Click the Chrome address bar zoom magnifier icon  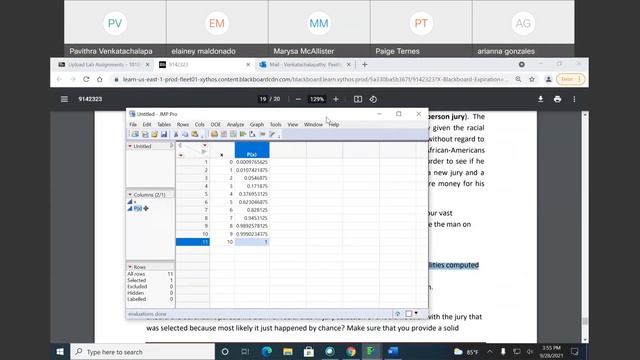pyautogui.click(x=518, y=79)
